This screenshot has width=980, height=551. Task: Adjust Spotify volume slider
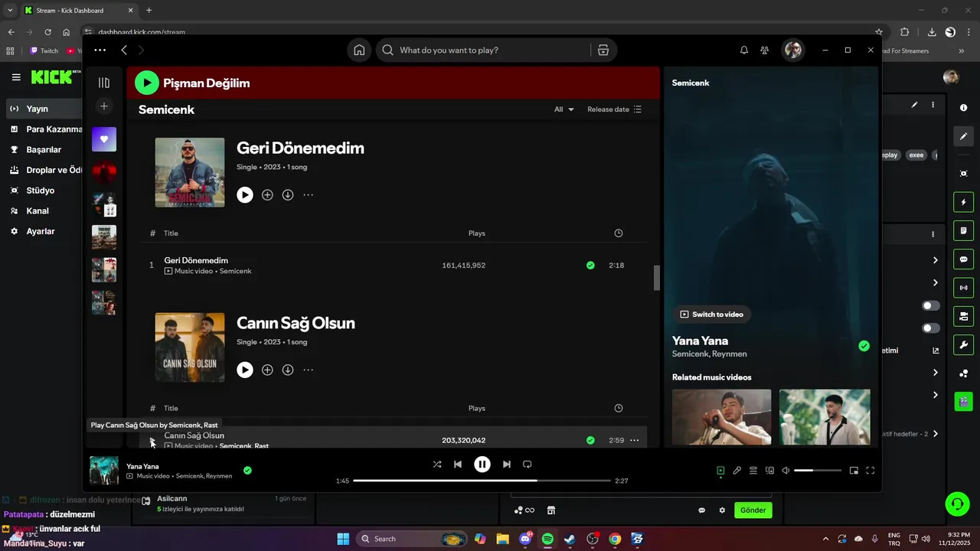(x=818, y=471)
